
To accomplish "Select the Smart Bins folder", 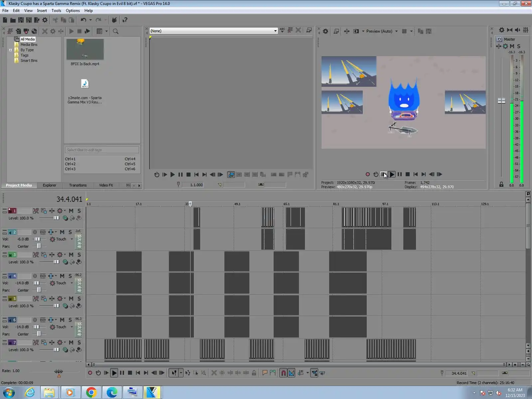I will tap(29, 61).
